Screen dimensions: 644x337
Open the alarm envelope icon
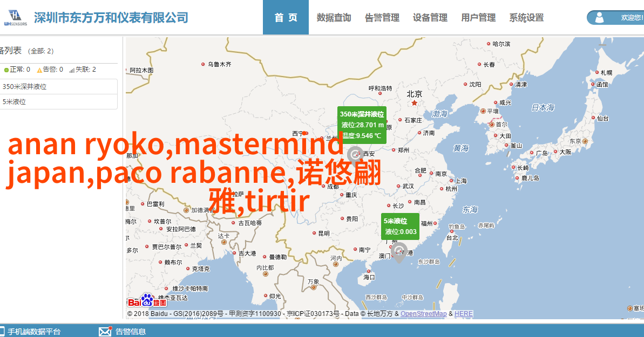pos(105,331)
